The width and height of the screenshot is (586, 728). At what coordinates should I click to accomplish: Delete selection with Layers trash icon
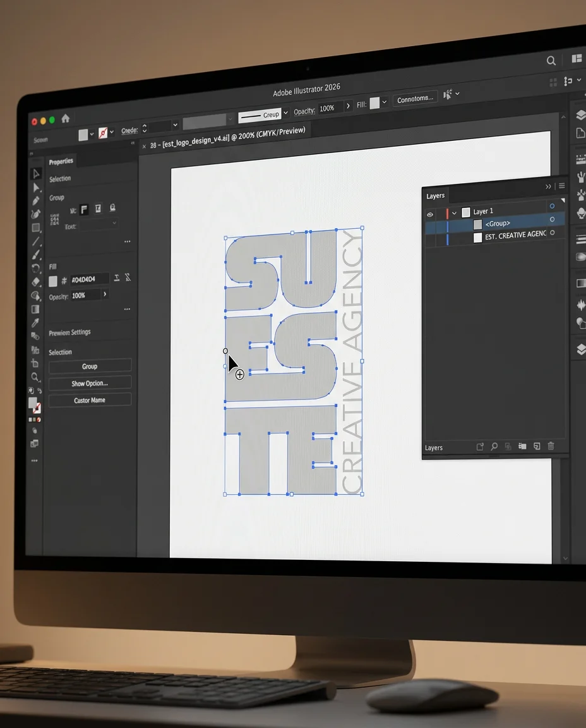[551, 446]
